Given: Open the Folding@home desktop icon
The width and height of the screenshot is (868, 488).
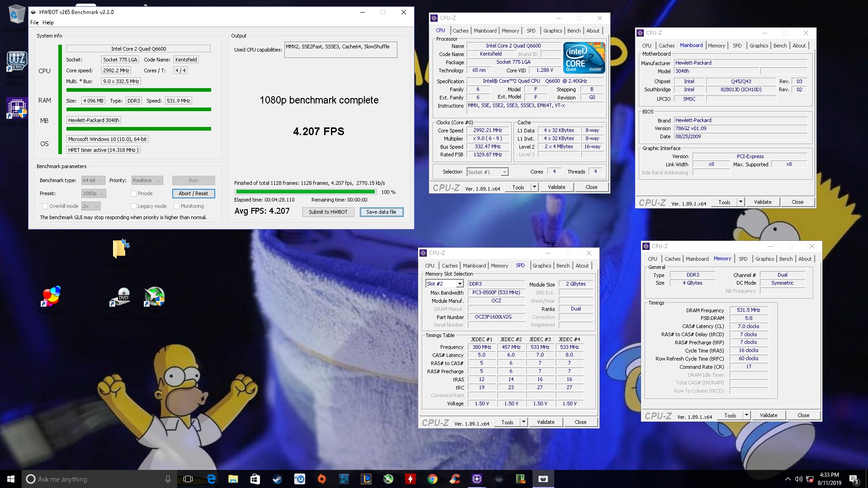Looking at the screenshot, I should tap(51, 297).
